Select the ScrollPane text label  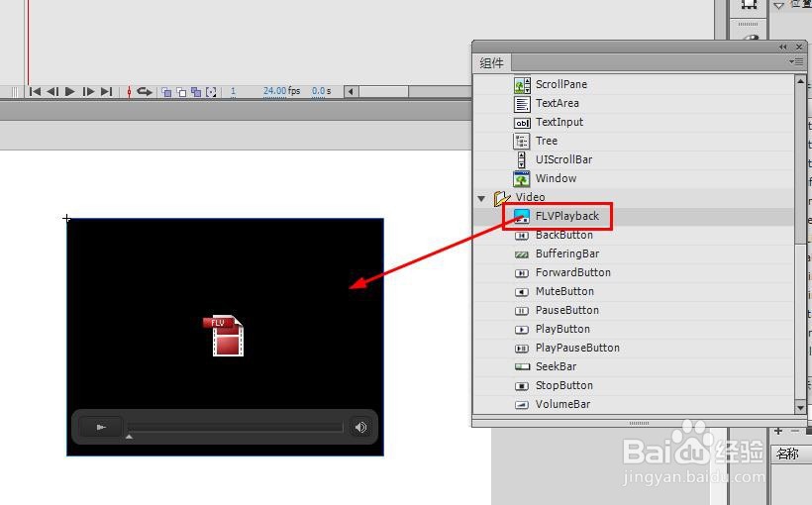pos(561,84)
